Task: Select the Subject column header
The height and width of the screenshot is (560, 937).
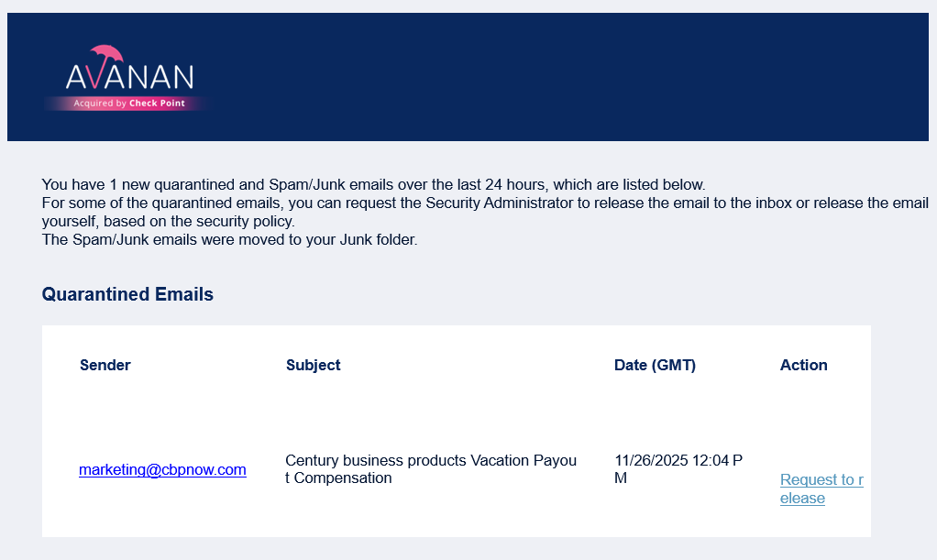Action: point(313,365)
